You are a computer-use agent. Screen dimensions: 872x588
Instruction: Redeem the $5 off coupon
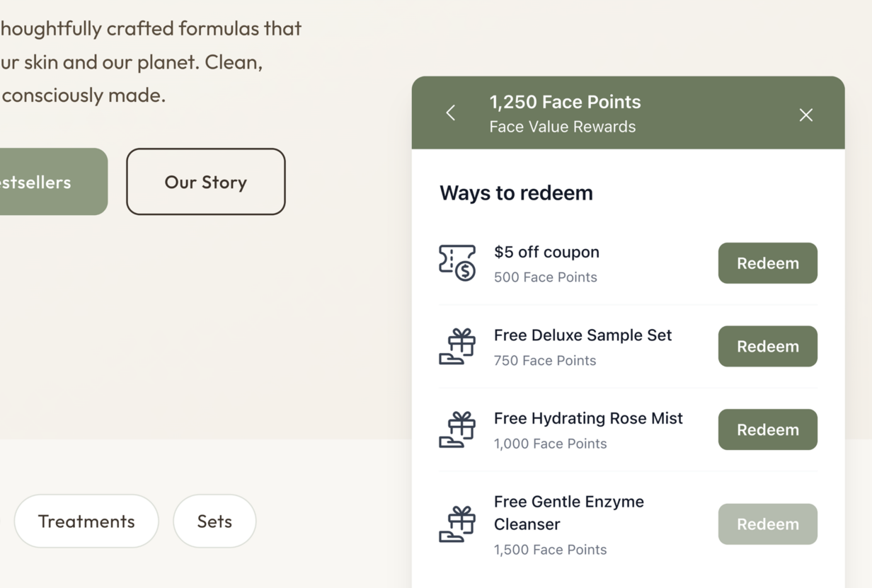(767, 263)
